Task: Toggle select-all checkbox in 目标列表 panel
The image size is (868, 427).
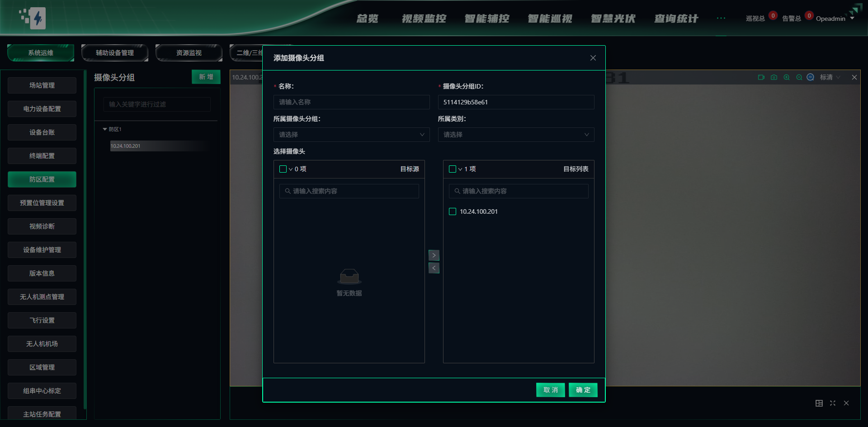Action: (x=453, y=169)
